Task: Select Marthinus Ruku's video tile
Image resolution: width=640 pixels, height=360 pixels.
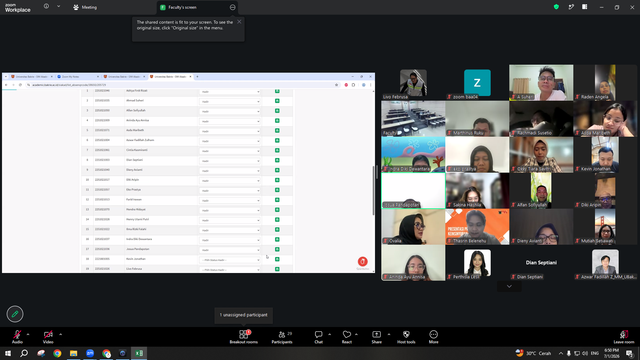Action: pyautogui.click(x=477, y=119)
